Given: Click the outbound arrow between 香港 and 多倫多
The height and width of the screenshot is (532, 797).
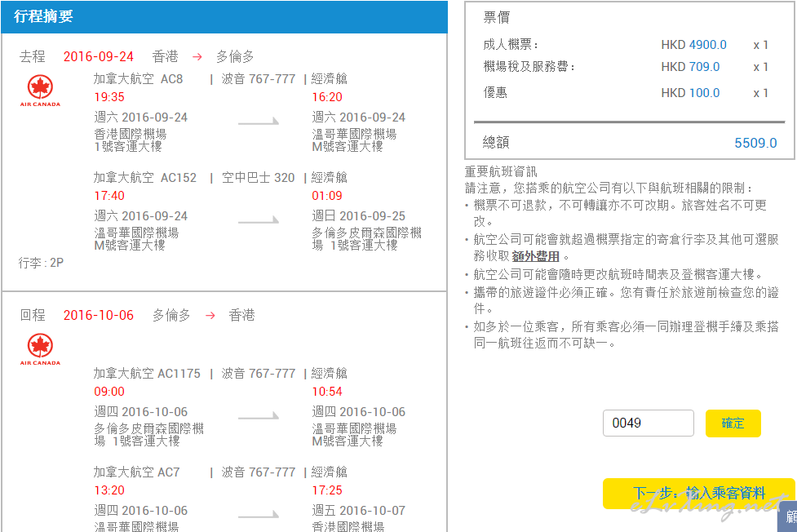Looking at the screenshot, I should tap(197, 57).
